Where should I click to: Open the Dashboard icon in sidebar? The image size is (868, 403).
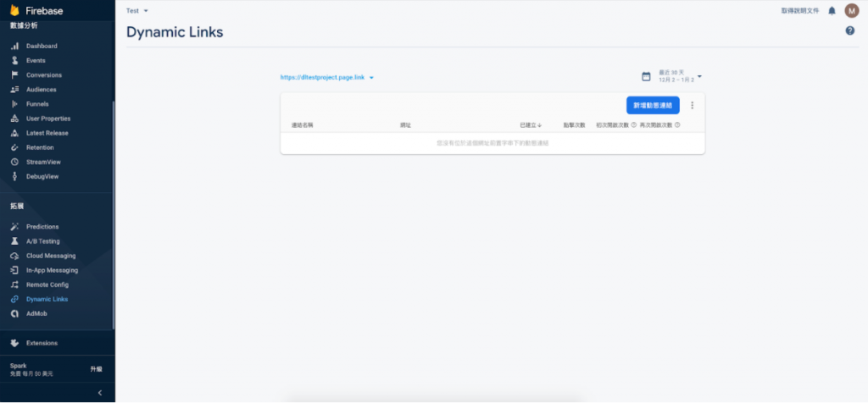15,46
